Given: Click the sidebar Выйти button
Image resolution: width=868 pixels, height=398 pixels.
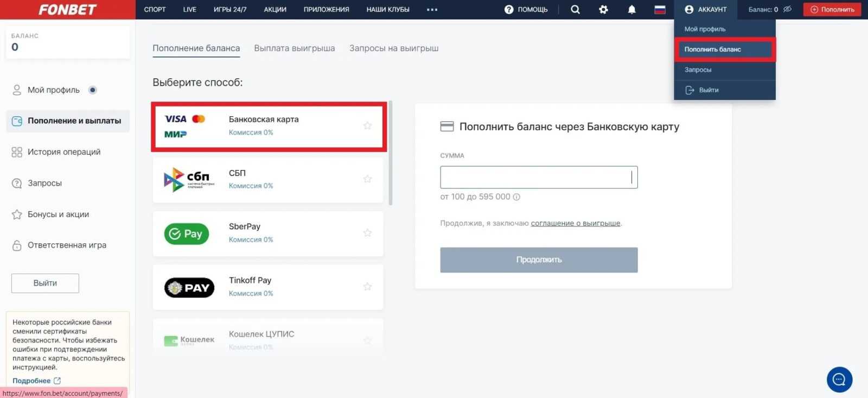Looking at the screenshot, I should coord(45,283).
